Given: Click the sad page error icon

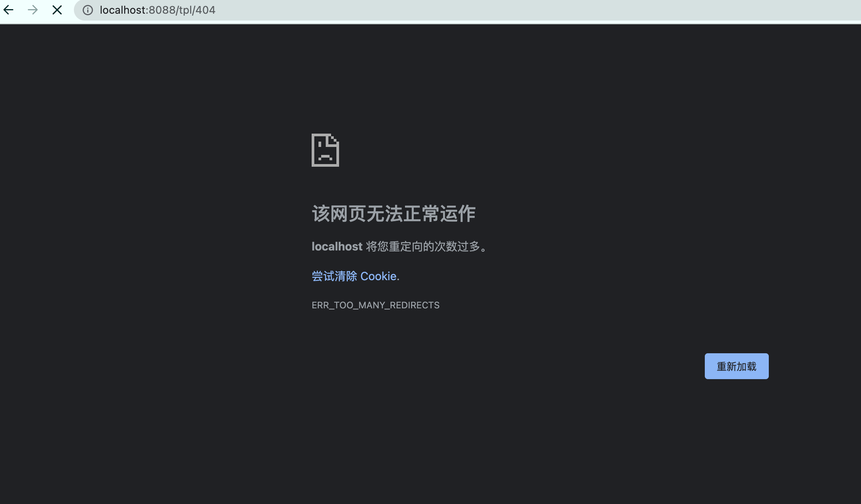Looking at the screenshot, I should click(325, 150).
